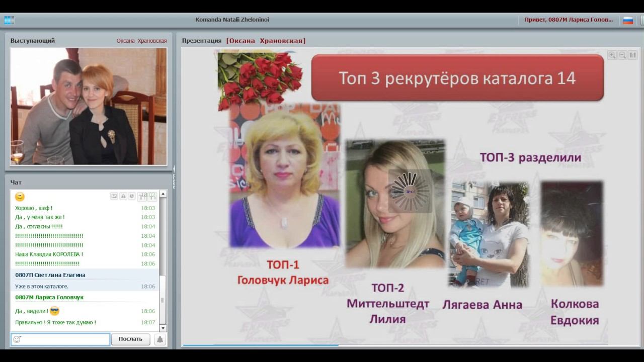Screen dimensions: 644x362
Task: Click slide title Топ 3 рекрутёров каталога 14
Action: coord(457,78)
